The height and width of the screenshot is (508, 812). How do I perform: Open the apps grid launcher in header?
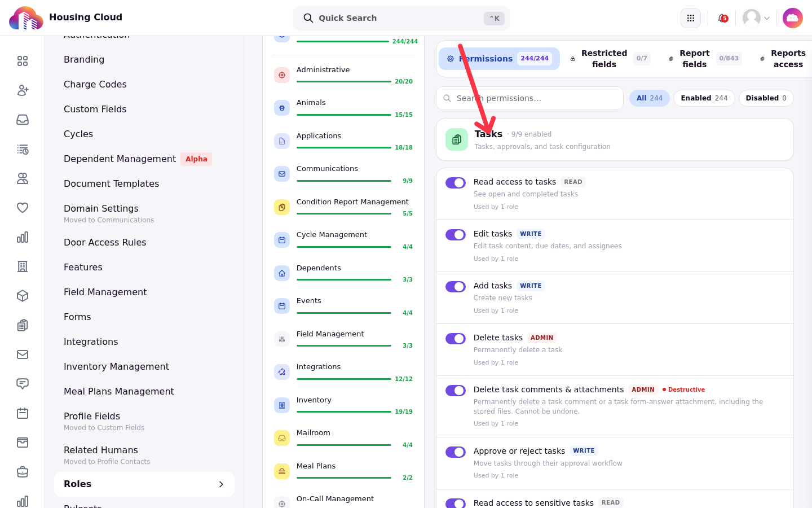coord(691,18)
